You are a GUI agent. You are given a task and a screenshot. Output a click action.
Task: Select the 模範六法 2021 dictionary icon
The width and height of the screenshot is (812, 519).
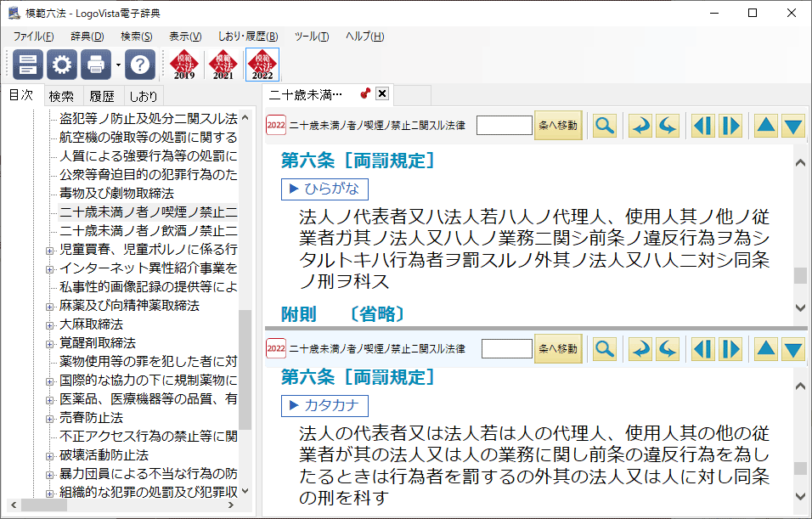coord(223,65)
